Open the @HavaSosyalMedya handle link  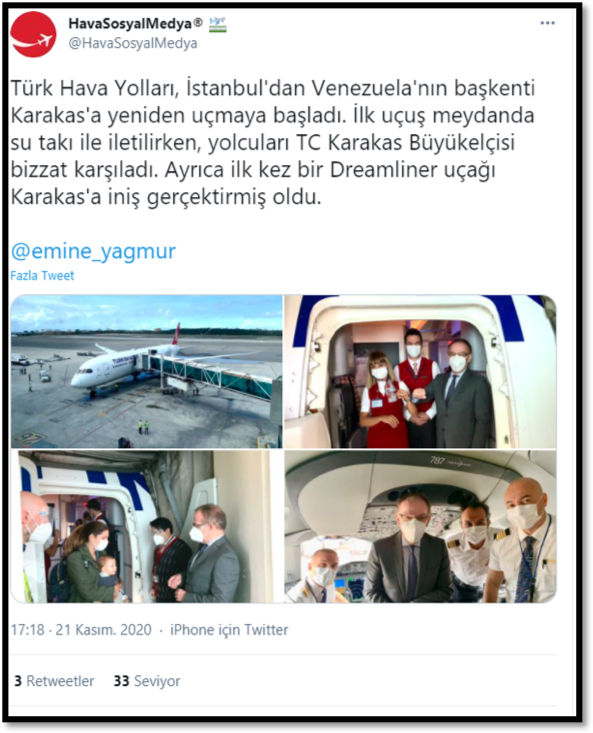[133, 43]
